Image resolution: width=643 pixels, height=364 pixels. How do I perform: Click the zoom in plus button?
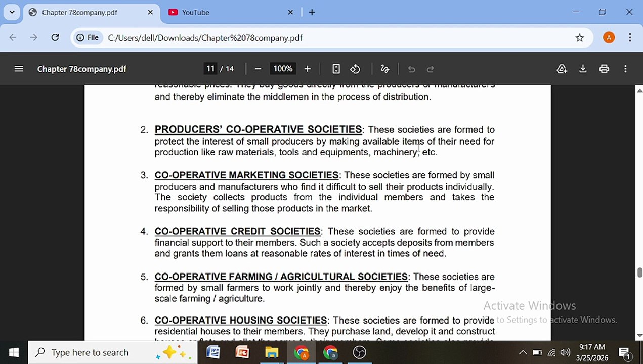[307, 69]
